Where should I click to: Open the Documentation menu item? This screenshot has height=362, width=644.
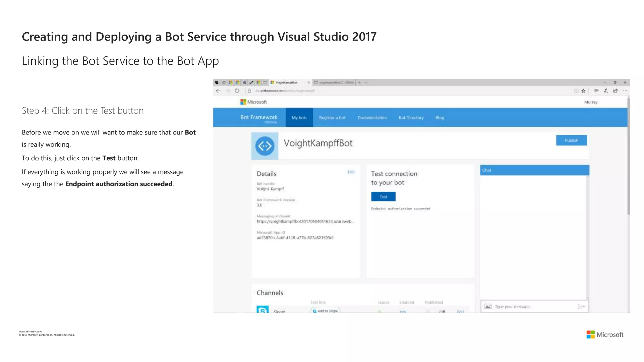pyautogui.click(x=372, y=118)
